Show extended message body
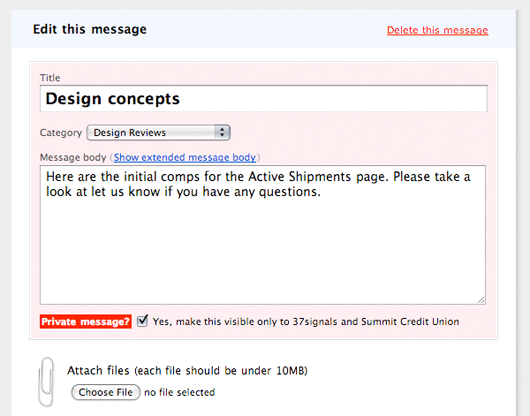 click(x=185, y=157)
